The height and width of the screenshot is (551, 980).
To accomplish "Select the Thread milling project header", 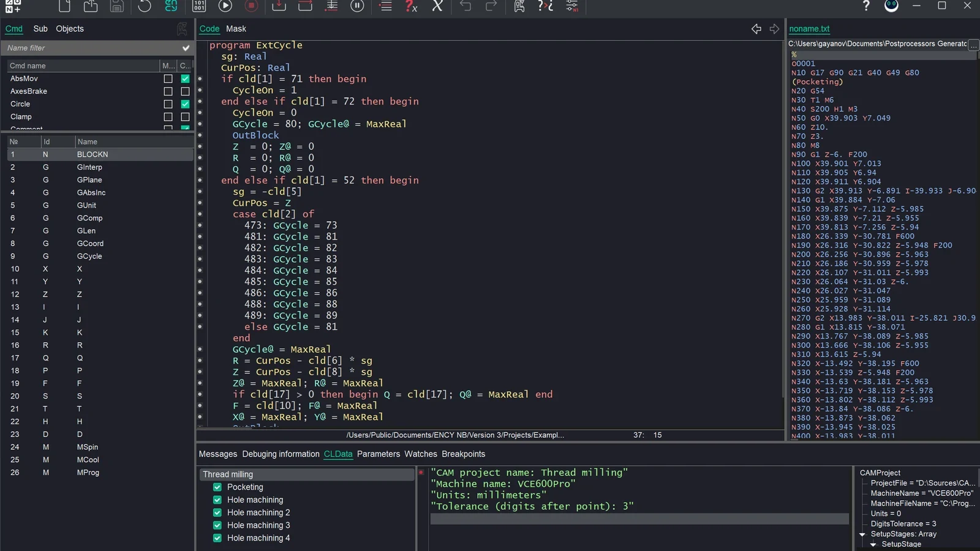I will pos(307,474).
